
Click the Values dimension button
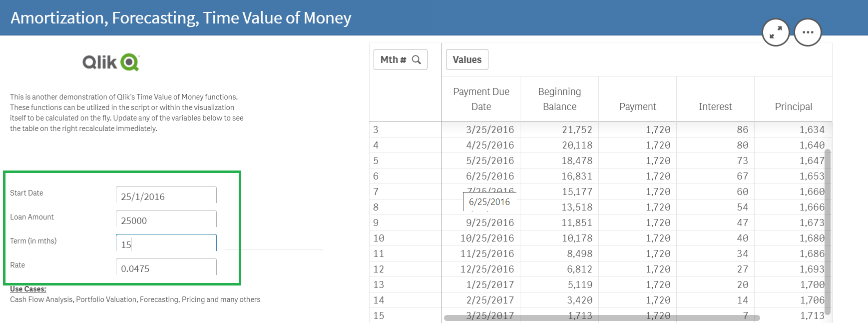click(467, 59)
